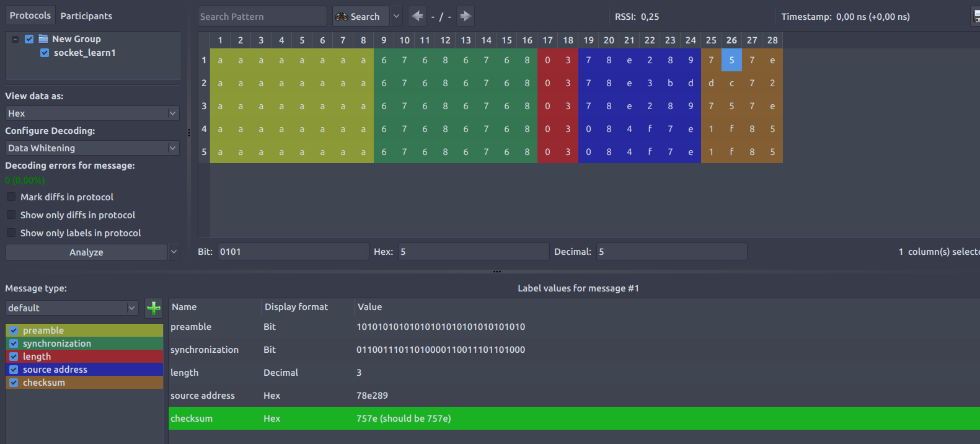The width and height of the screenshot is (980, 444).
Task: Click the green plus add message type icon
Action: [154, 308]
